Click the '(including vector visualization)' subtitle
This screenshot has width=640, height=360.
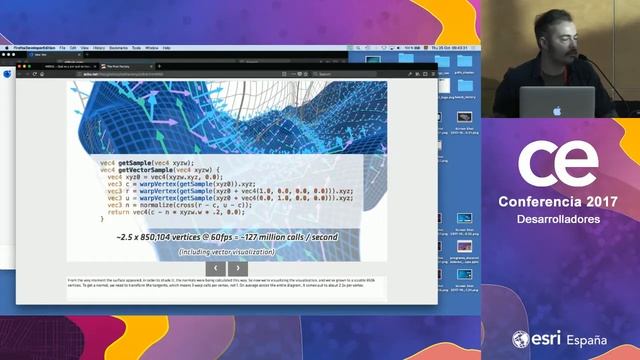pos(227,252)
